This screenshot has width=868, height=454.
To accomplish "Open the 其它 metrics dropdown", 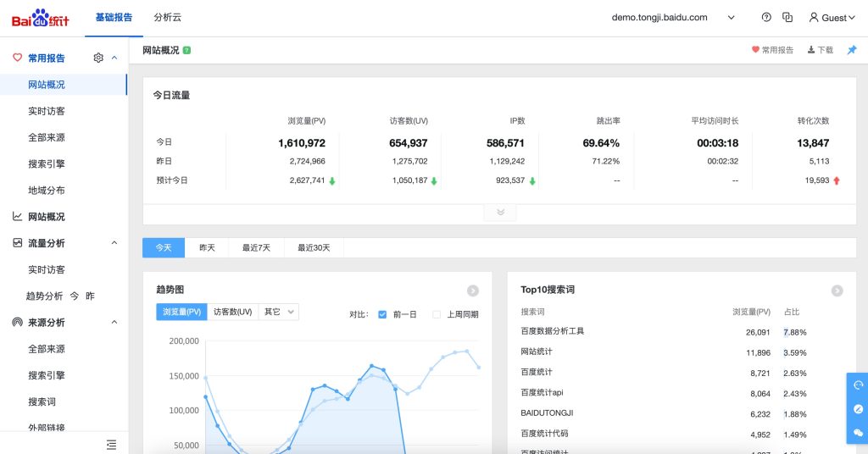I will [279, 312].
